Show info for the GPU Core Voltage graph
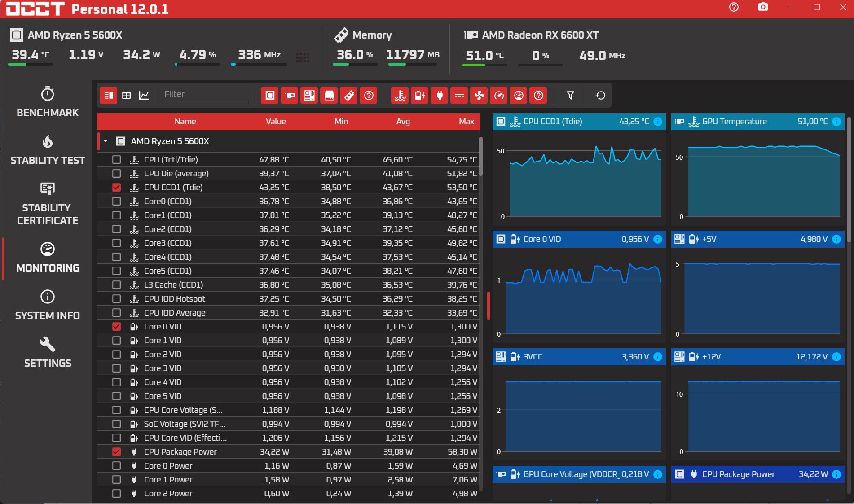 coord(658,474)
